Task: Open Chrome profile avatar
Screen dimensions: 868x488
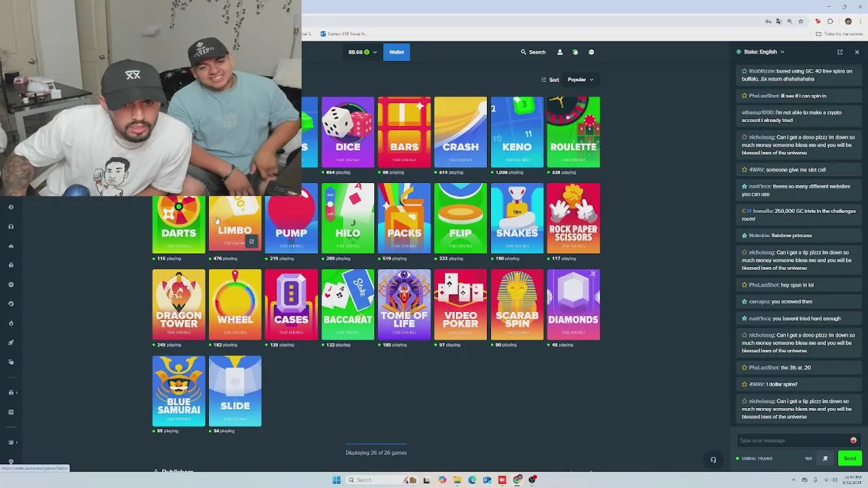Action: pos(848,21)
